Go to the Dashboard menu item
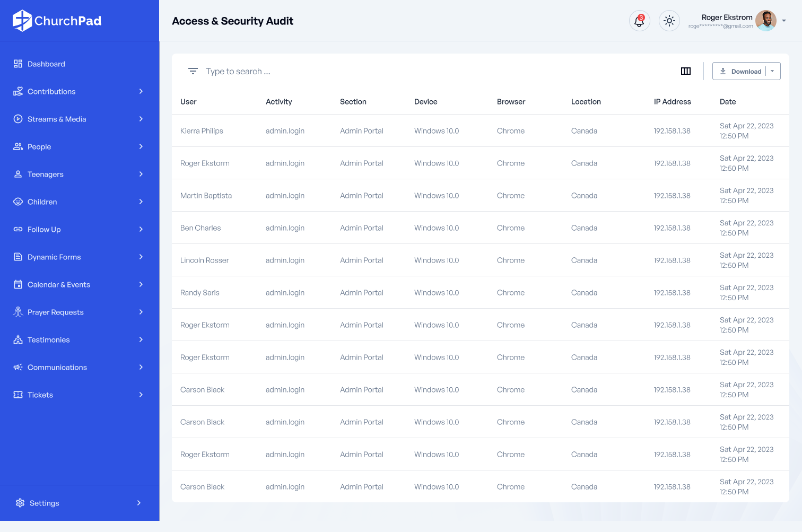The width and height of the screenshot is (802, 532). coord(46,64)
